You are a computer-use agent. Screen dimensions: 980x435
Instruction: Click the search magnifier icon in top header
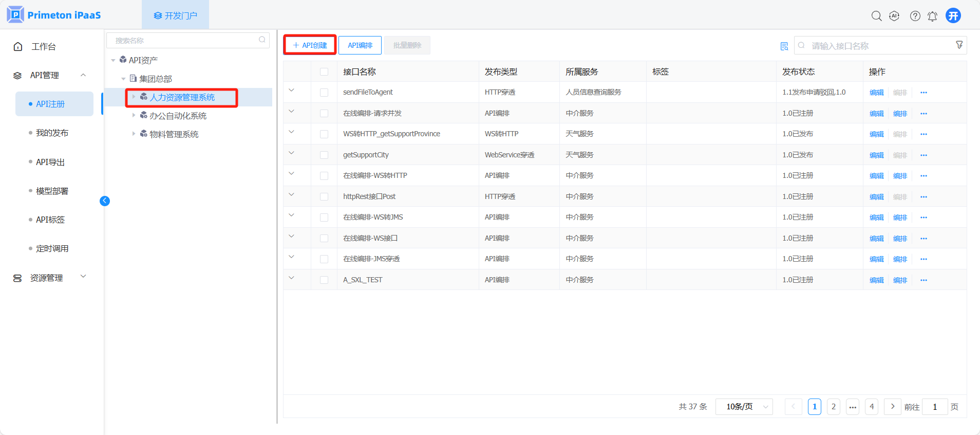[x=876, y=16]
